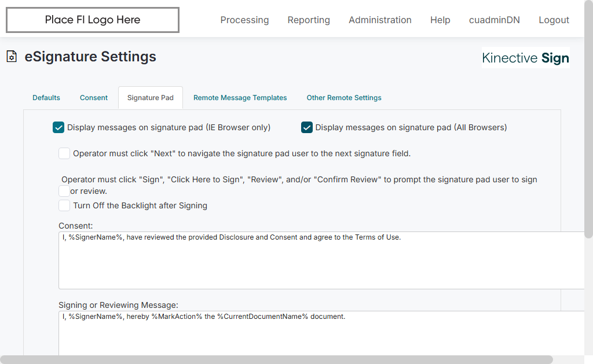Screen dimensions: 593x364
Task: Expand the Reporting menu
Action: point(309,20)
